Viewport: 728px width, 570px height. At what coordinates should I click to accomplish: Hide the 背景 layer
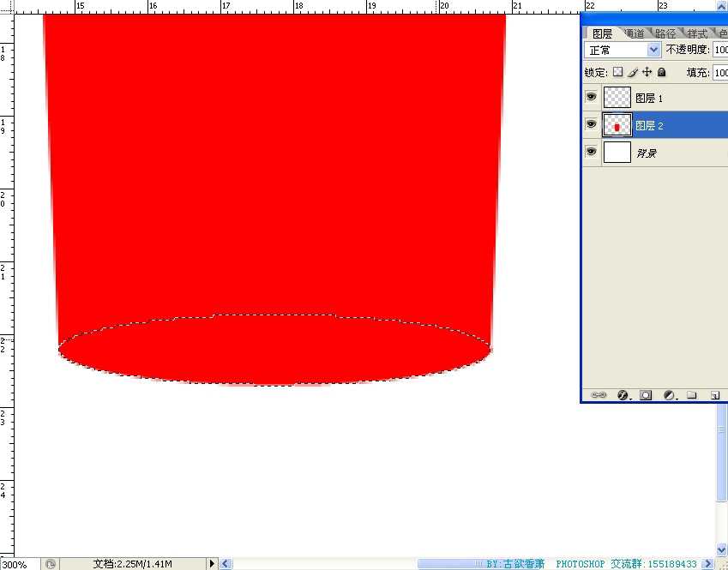[591, 152]
